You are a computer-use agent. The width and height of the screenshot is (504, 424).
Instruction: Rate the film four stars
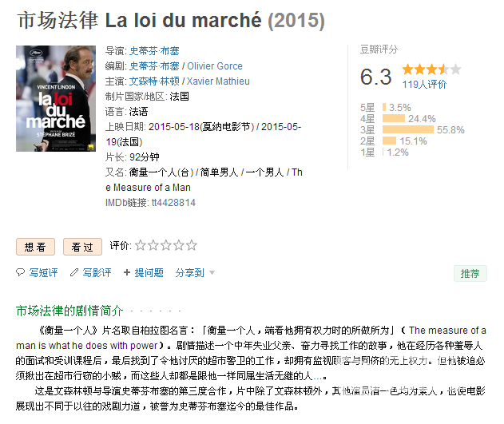point(179,245)
